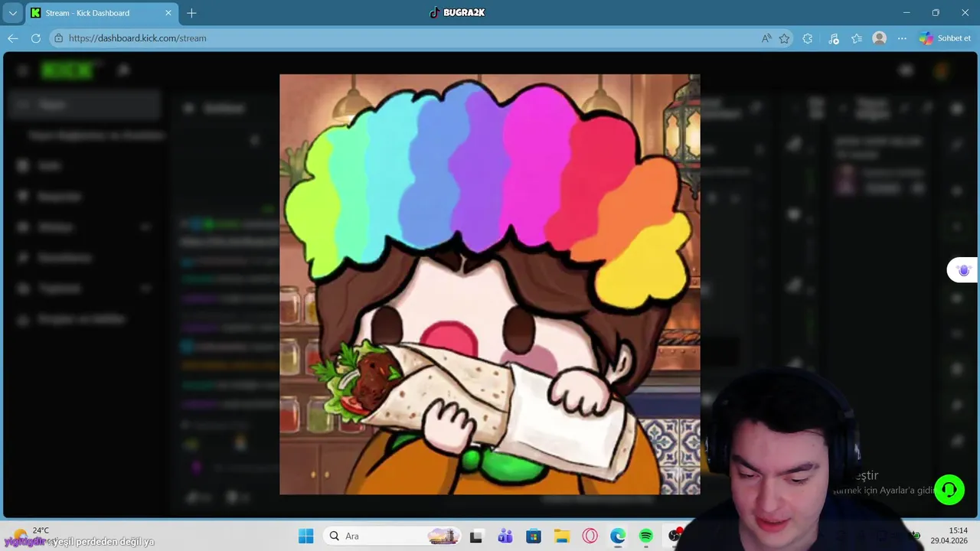This screenshot has height=551, width=980.
Task: Open File Explorer from taskbar
Action: coord(562,536)
